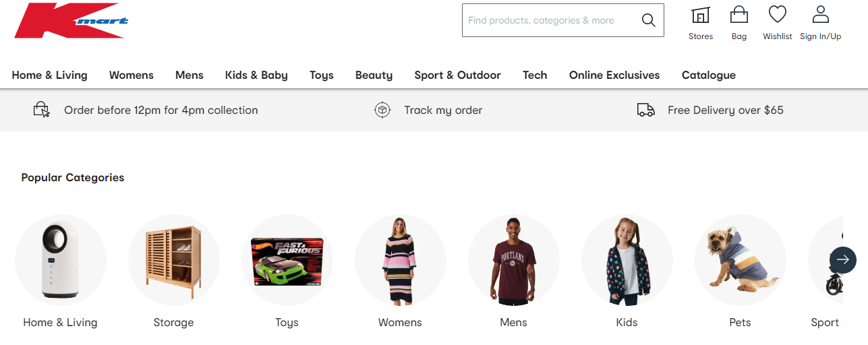Open the Catalogue link
Image resolution: width=868 pixels, height=345 pixels.
pos(708,75)
